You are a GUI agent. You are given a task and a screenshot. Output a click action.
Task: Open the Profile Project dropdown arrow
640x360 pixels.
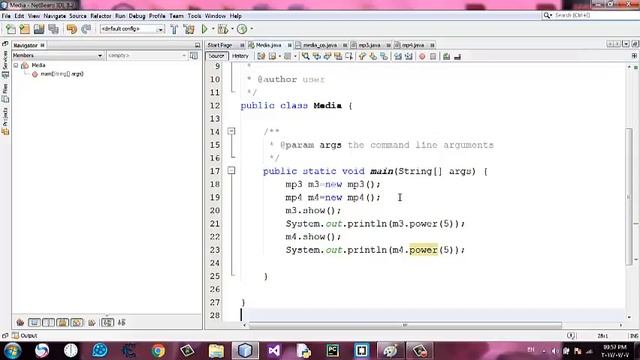251,29
